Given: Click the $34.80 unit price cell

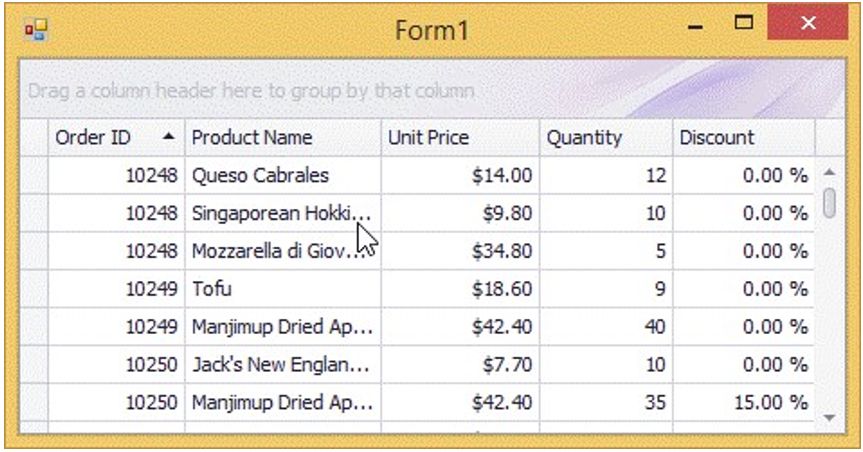Looking at the screenshot, I should tap(460, 252).
